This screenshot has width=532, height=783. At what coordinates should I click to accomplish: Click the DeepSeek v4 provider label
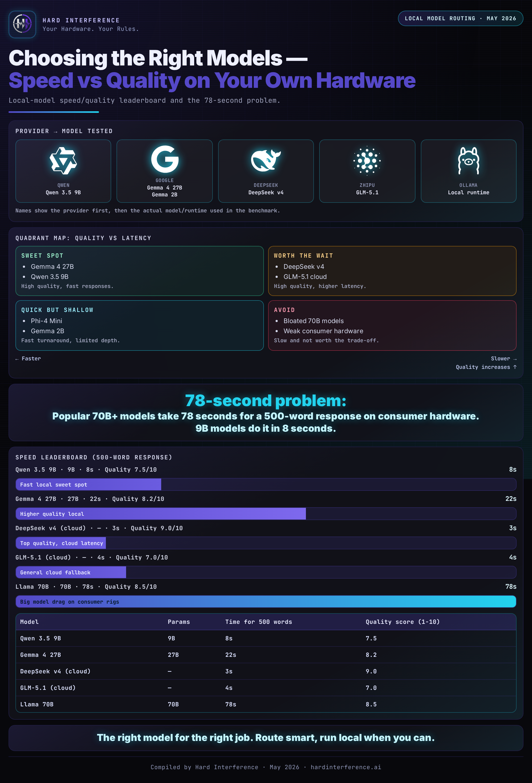pos(266,192)
